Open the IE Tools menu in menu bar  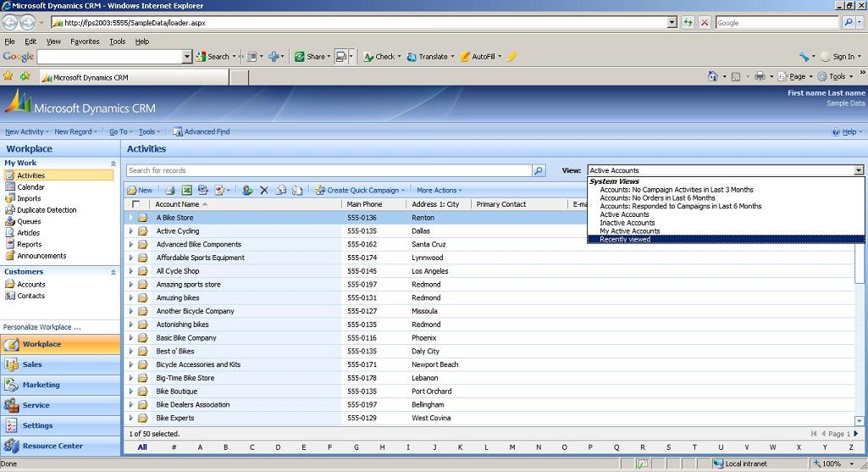tap(118, 42)
